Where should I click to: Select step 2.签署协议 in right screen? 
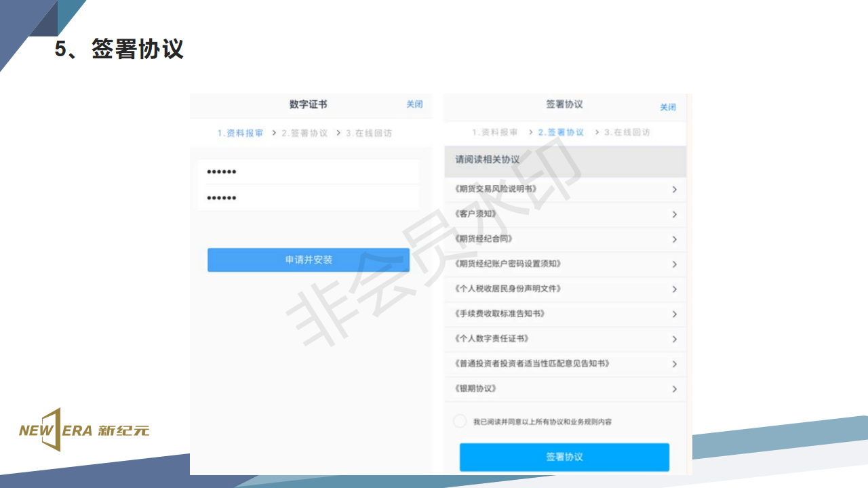click(x=561, y=132)
